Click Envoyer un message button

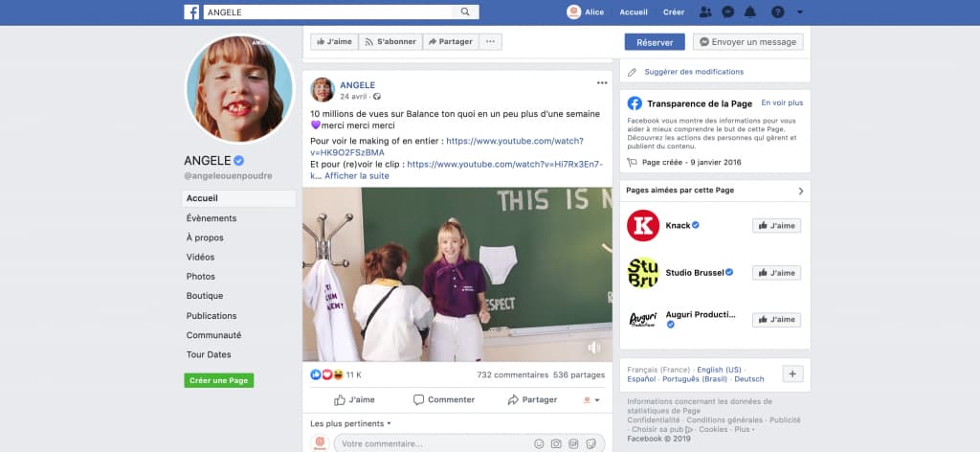click(x=748, y=42)
